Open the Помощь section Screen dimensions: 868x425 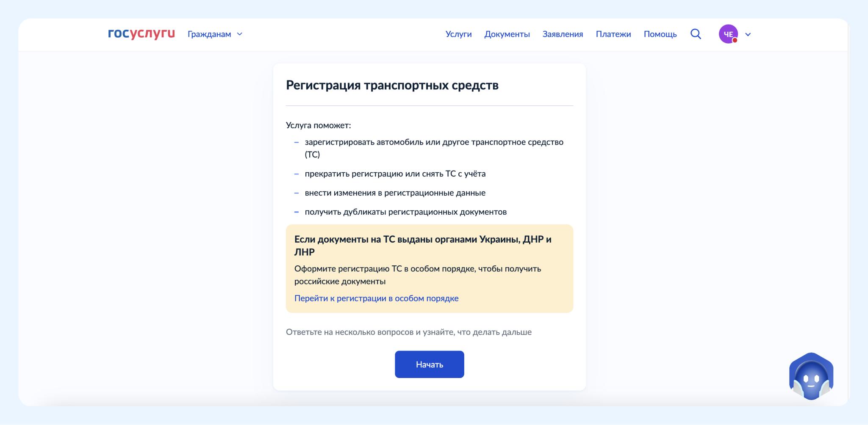pyautogui.click(x=660, y=34)
